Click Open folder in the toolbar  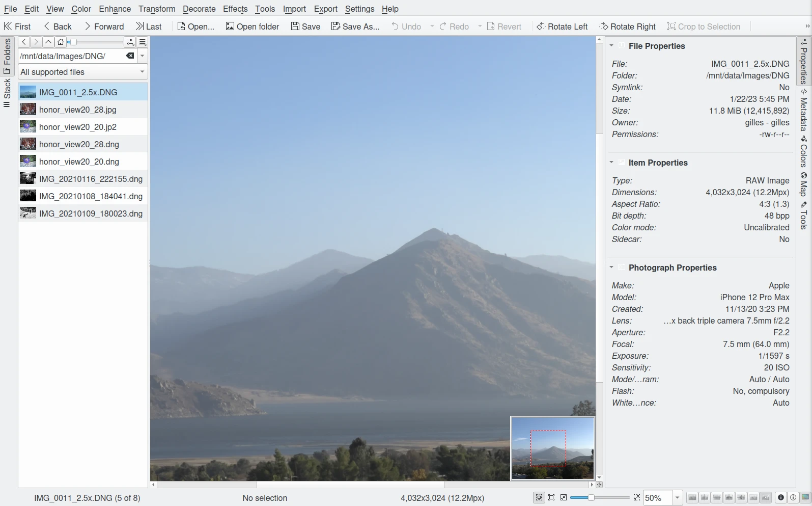253,26
